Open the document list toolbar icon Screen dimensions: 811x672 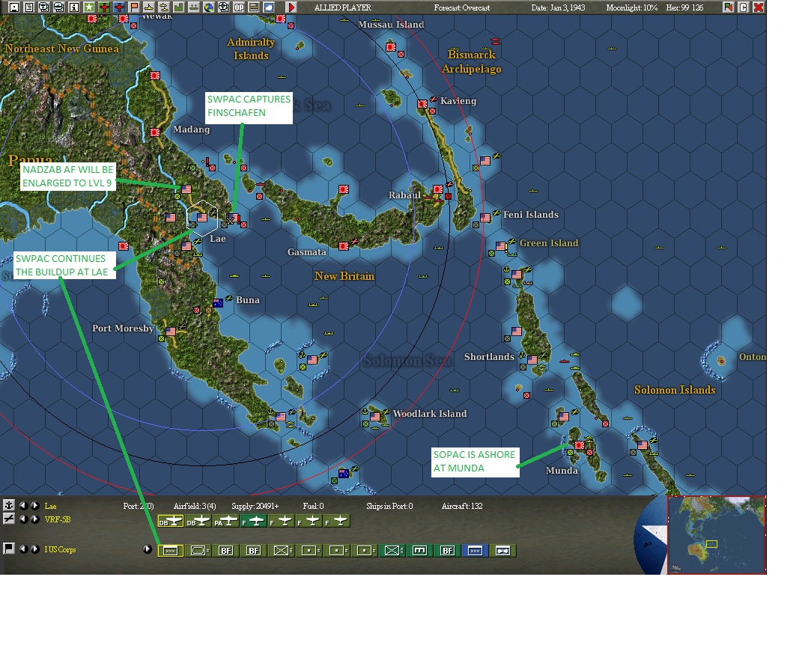point(29,7)
